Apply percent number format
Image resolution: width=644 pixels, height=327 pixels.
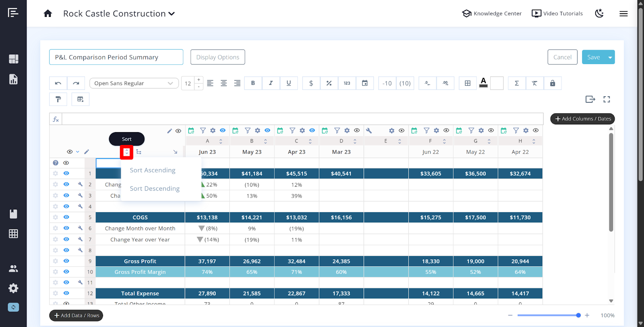point(329,83)
